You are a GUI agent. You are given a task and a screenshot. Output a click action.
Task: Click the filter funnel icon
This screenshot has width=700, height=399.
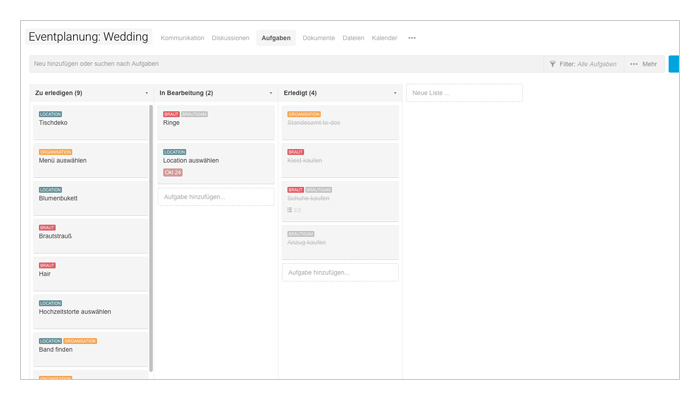552,64
